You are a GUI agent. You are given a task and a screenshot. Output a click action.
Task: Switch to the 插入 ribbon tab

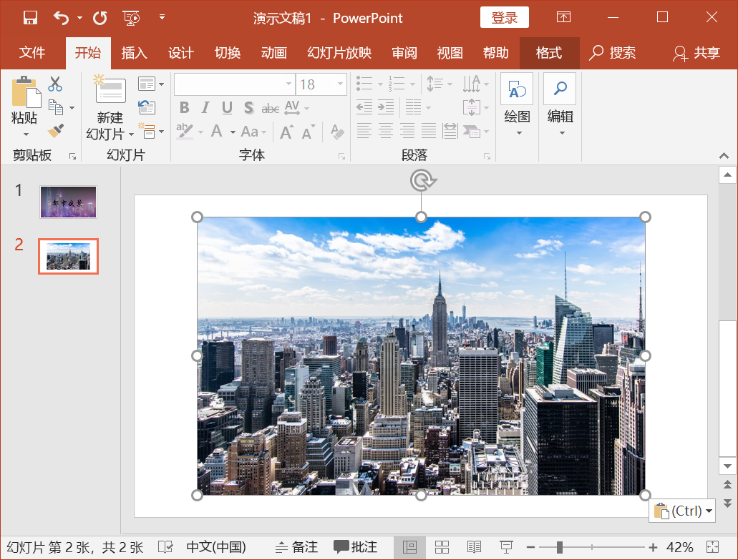[134, 53]
